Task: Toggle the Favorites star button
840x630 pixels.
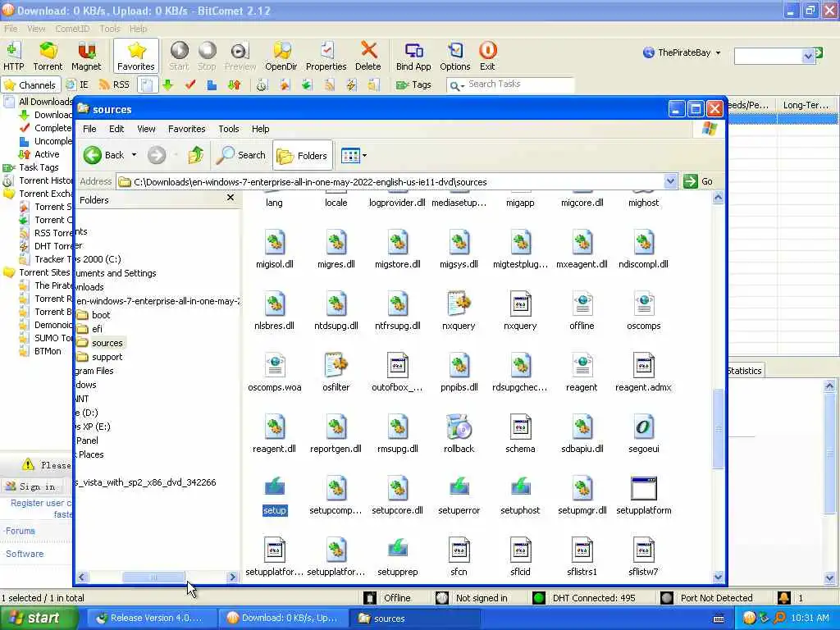Action: [136, 57]
